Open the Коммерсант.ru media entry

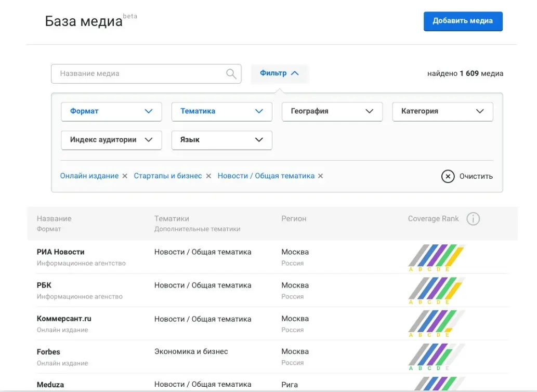point(64,318)
